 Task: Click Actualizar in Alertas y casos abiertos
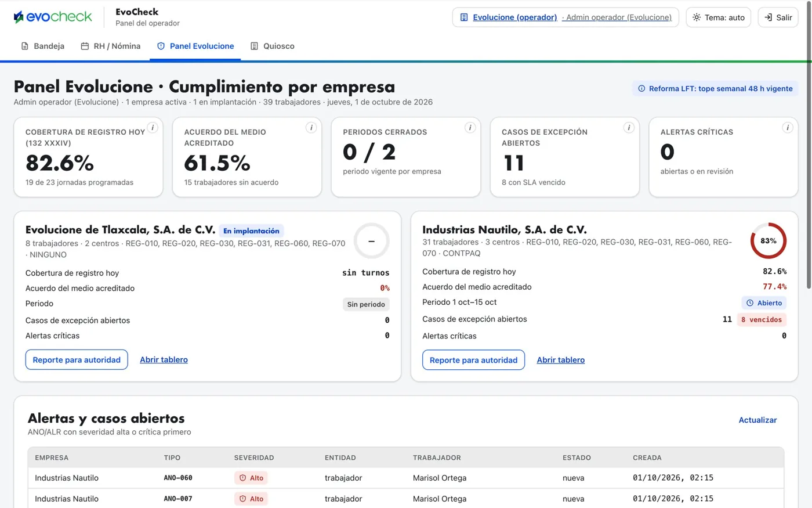coord(757,420)
